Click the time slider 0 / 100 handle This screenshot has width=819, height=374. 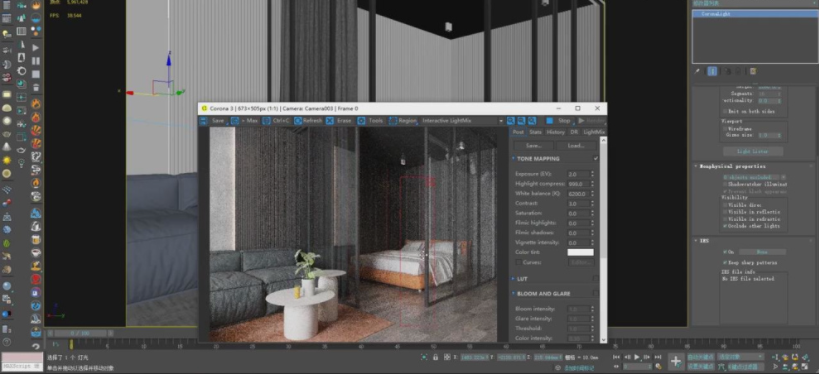[x=80, y=333]
